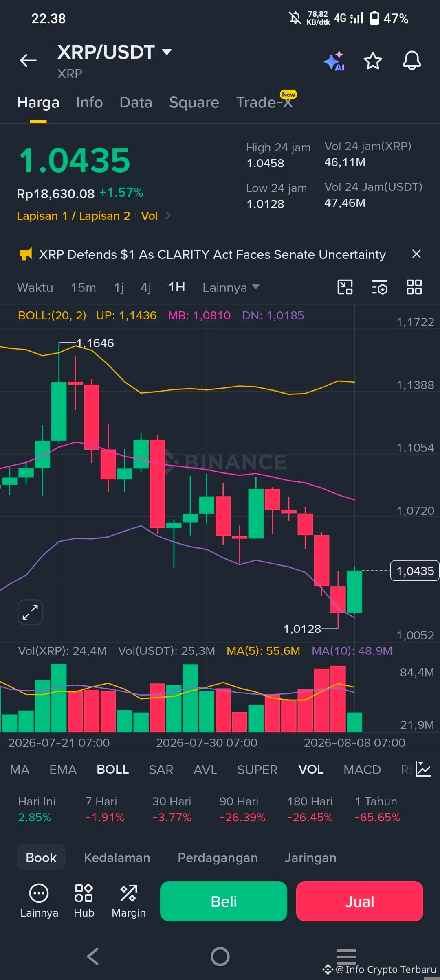Screen dimensions: 440x980
Task: Open the Vol tag link
Action: click(150, 216)
